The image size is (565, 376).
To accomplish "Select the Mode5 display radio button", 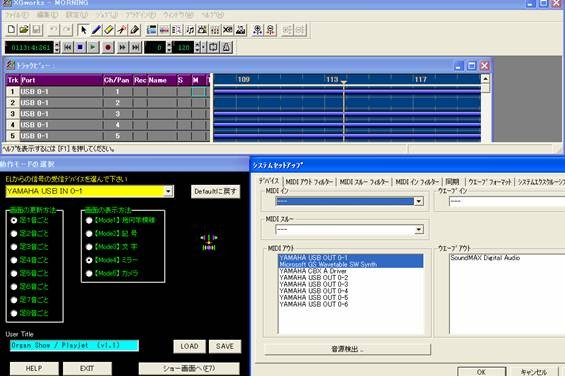I will tap(89, 273).
